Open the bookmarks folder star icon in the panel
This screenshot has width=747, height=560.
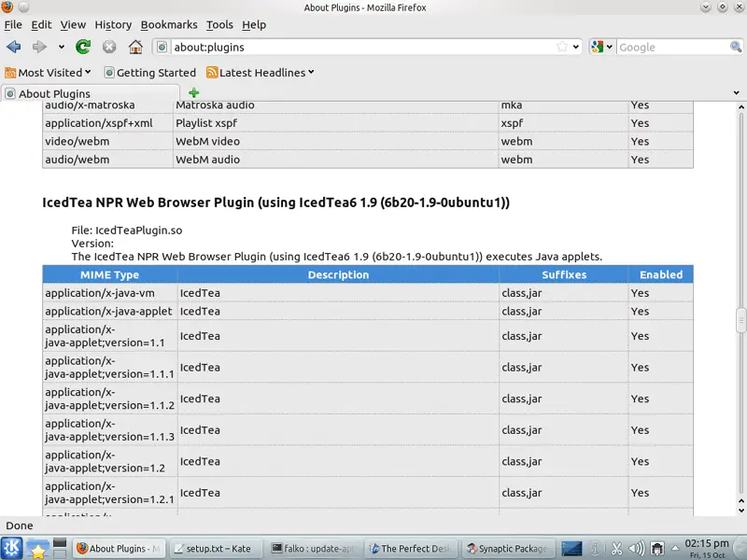click(37, 548)
